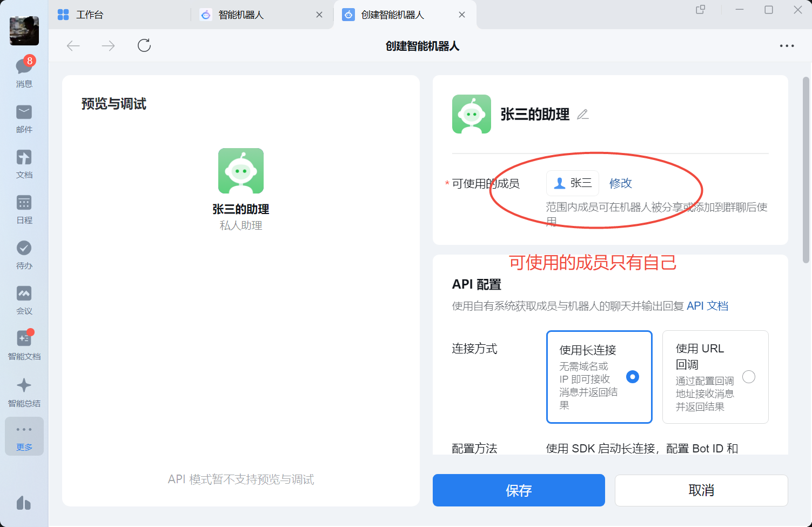Open the 消息 messages icon in the sidebar
Viewport: 812px width, 527px height.
24,71
